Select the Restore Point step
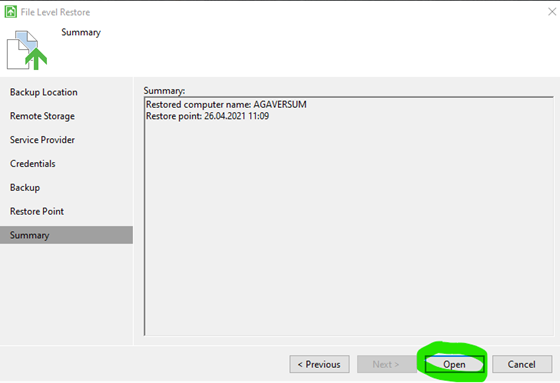Screen dimensions: 560x383 [x=37, y=211]
